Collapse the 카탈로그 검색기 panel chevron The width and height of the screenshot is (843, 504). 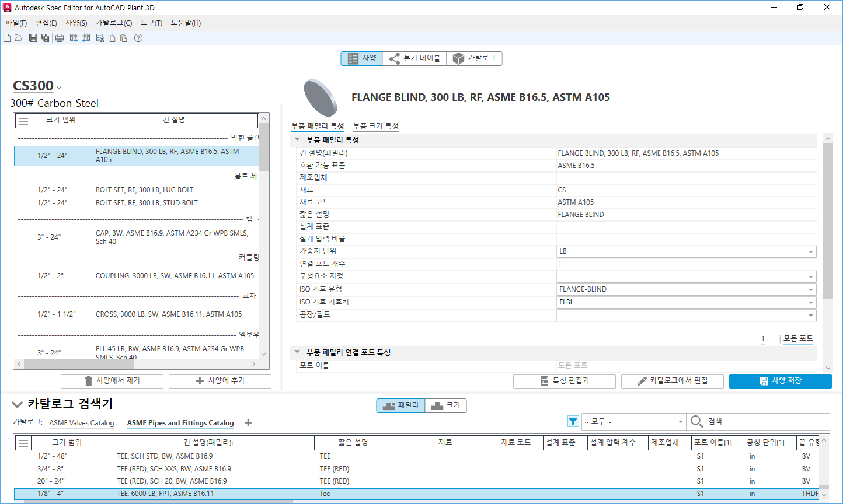point(17,404)
